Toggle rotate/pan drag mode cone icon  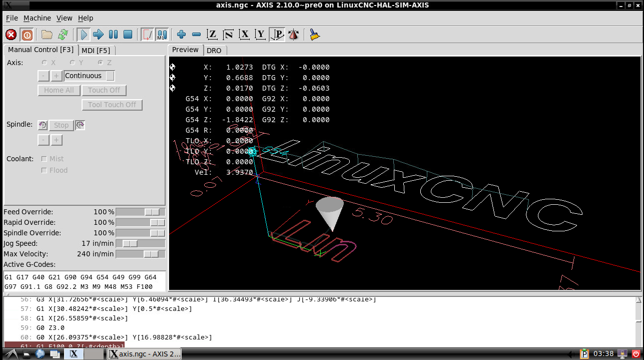click(293, 35)
